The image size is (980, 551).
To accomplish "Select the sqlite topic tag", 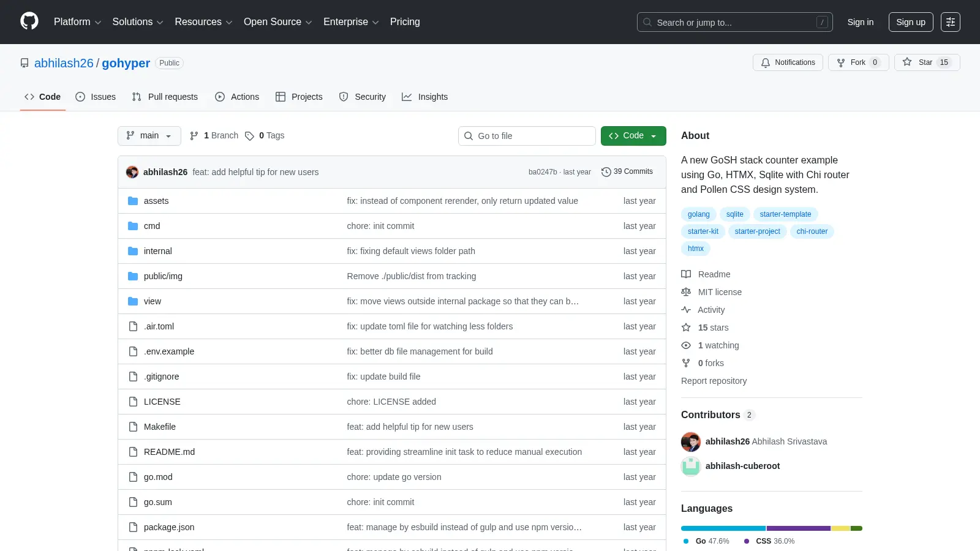I will (x=735, y=214).
